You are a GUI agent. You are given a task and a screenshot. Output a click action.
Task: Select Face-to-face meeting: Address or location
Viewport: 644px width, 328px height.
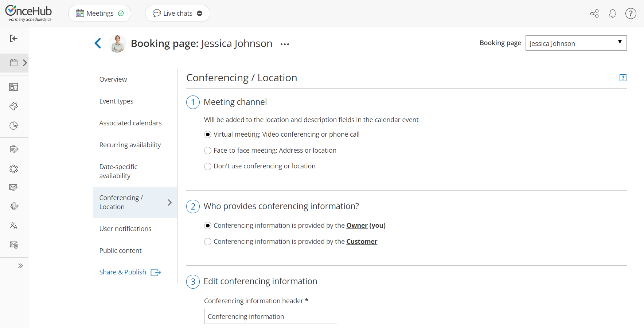coord(207,150)
